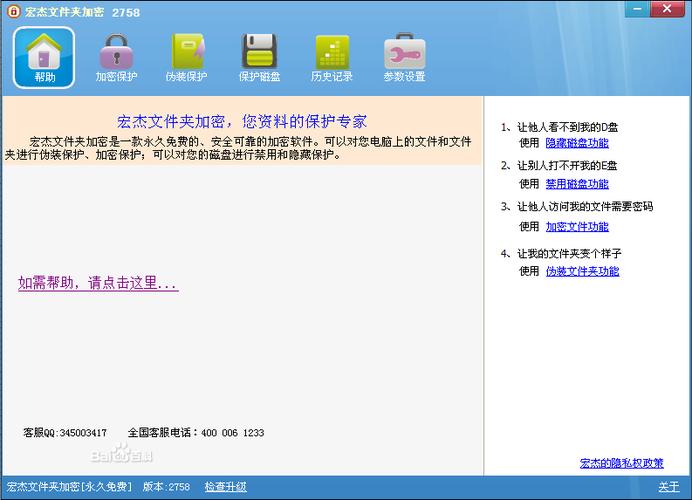Open the 禁用磁盘功能 link

point(577,184)
